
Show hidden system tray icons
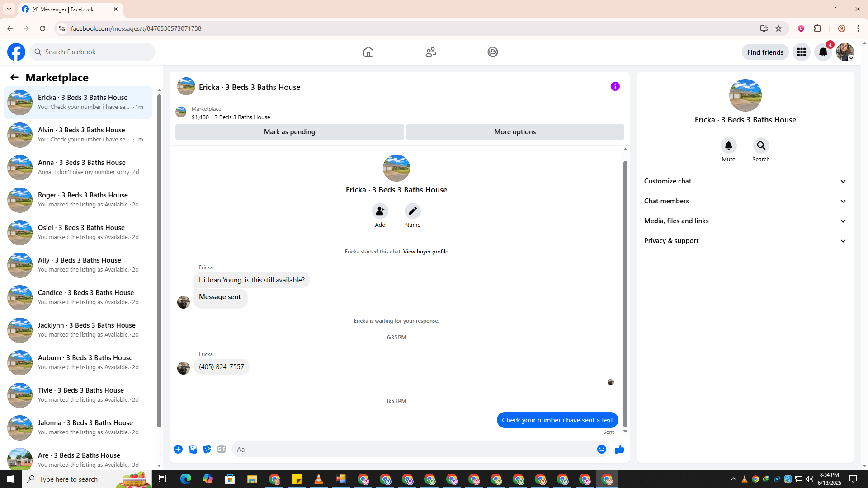pyautogui.click(x=734, y=479)
